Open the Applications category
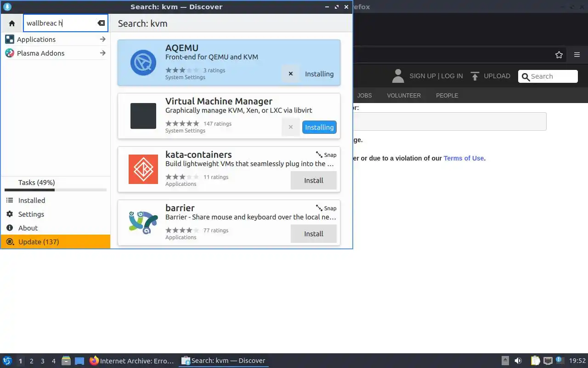588x368 pixels. pyautogui.click(x=56, y=40)
